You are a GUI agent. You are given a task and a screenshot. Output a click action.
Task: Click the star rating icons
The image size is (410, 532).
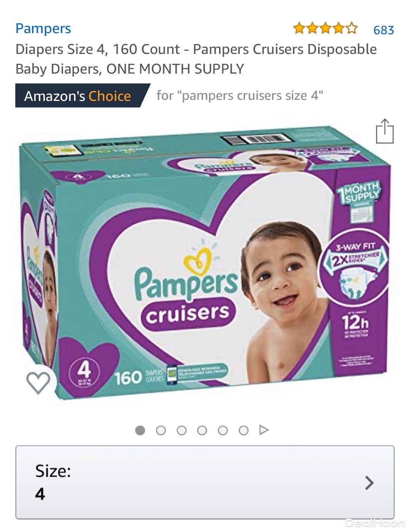point(325,28)
